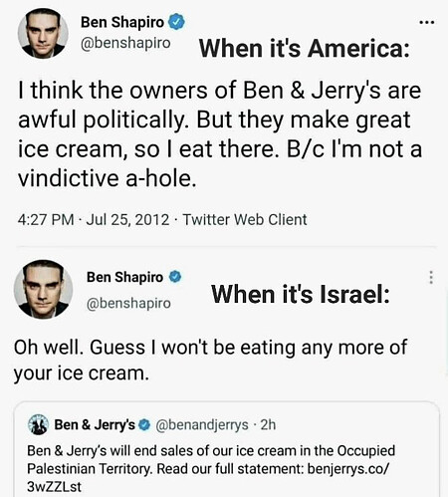Click the verified badge in the top tweet
The image size is (448, 497).
[176, 22]
